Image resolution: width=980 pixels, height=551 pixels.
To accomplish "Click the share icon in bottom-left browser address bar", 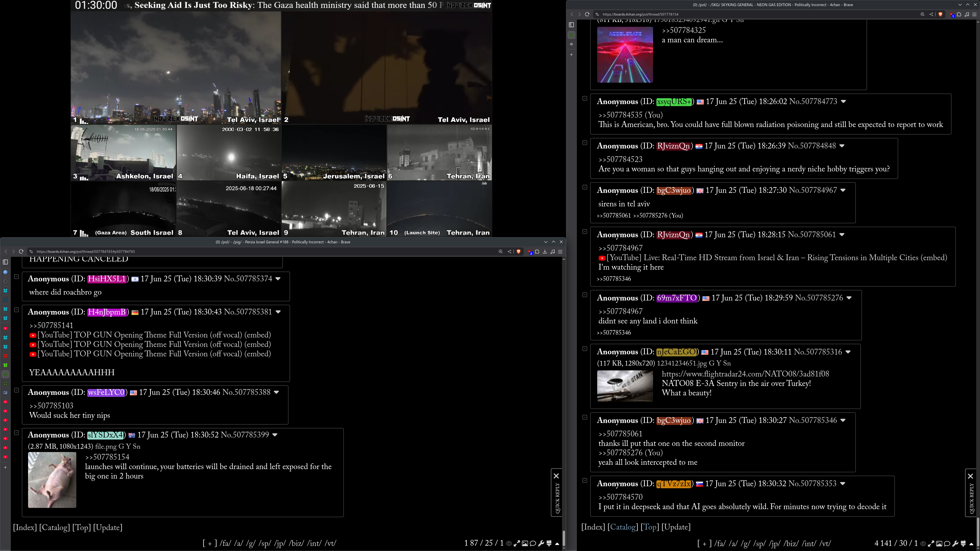I will click(509, 251).
